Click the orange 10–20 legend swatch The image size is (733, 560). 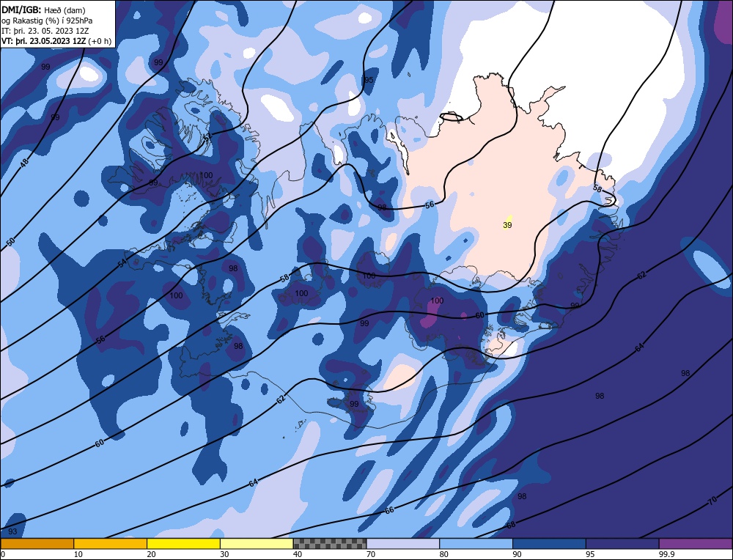111,544
